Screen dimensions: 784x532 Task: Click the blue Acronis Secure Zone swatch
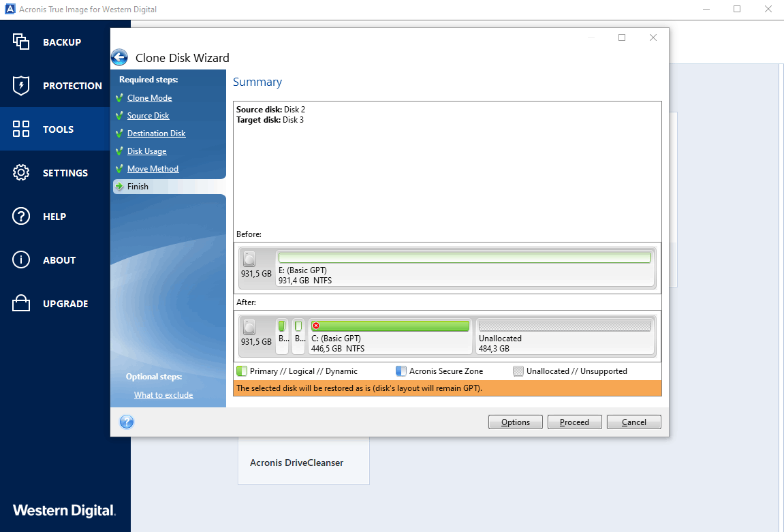click(x=401, y=371)
